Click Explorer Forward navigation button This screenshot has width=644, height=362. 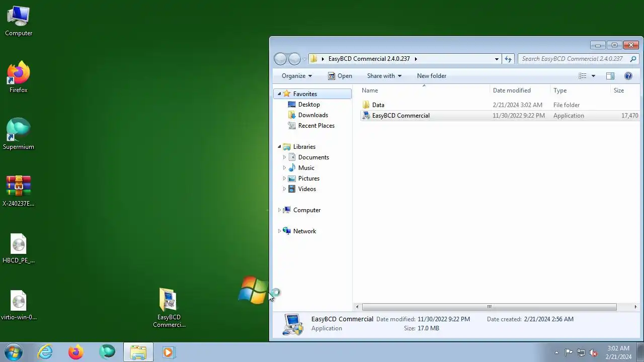click(x=294, y=59)
